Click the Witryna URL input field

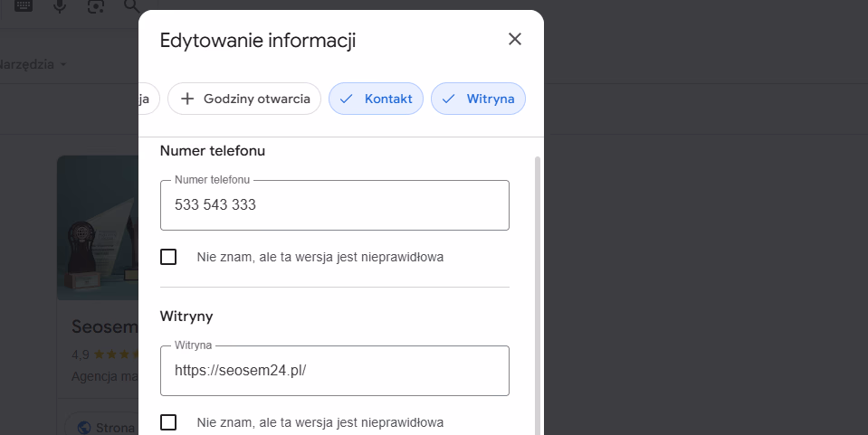tap(334, 371)
